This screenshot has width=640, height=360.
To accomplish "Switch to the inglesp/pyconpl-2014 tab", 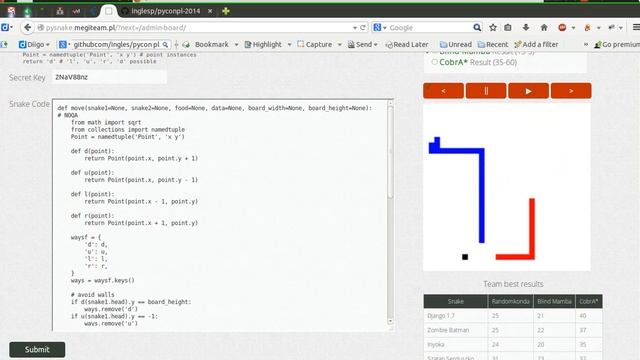I will click(x=166, y=11).
